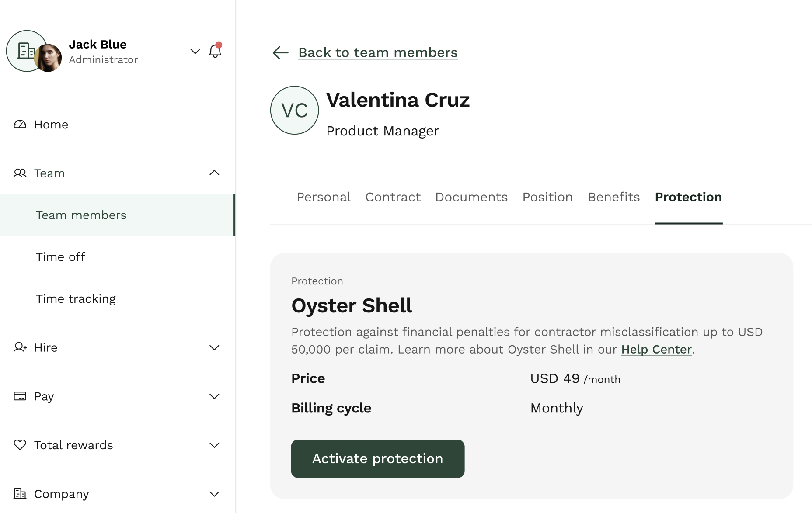
Task: Click the Company building icon
Action: pyautogui.click(x=19, y=494)
